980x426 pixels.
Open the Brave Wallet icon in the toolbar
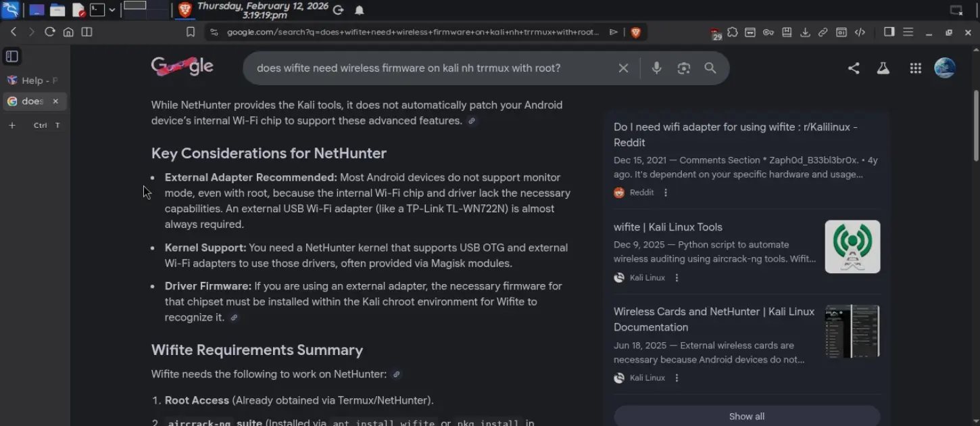click(x=750, y=32)
